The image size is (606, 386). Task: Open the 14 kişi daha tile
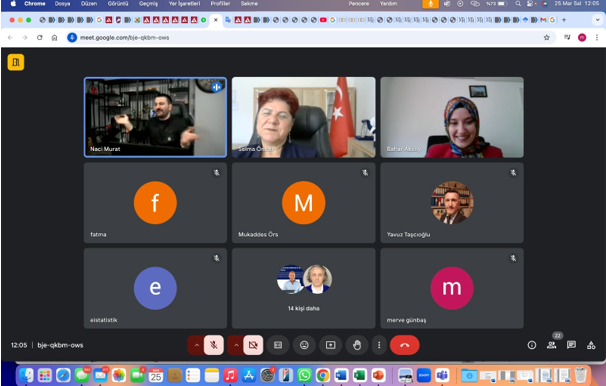(x=303, y=288)
